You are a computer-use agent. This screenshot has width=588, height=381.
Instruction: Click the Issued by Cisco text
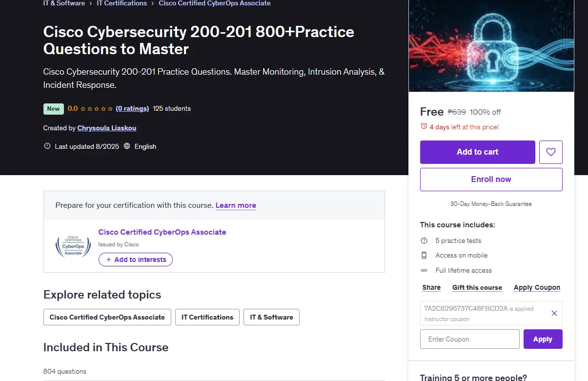click(x=119, y=244)
